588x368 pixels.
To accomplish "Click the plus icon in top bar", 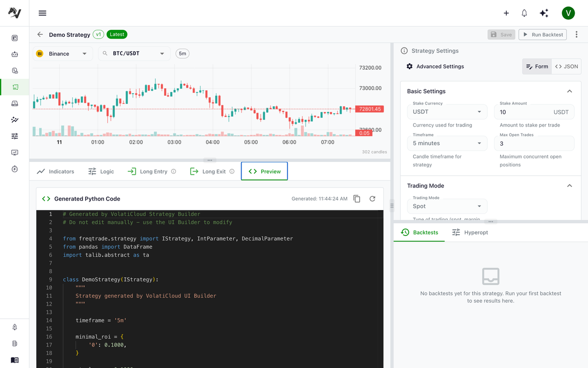I will pyautogui.click(x=506, y=13).
